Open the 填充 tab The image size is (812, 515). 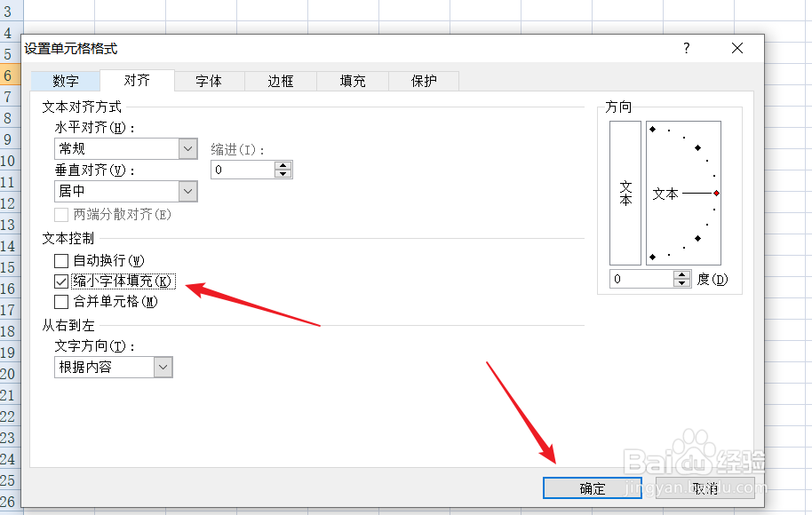(352, 81)
